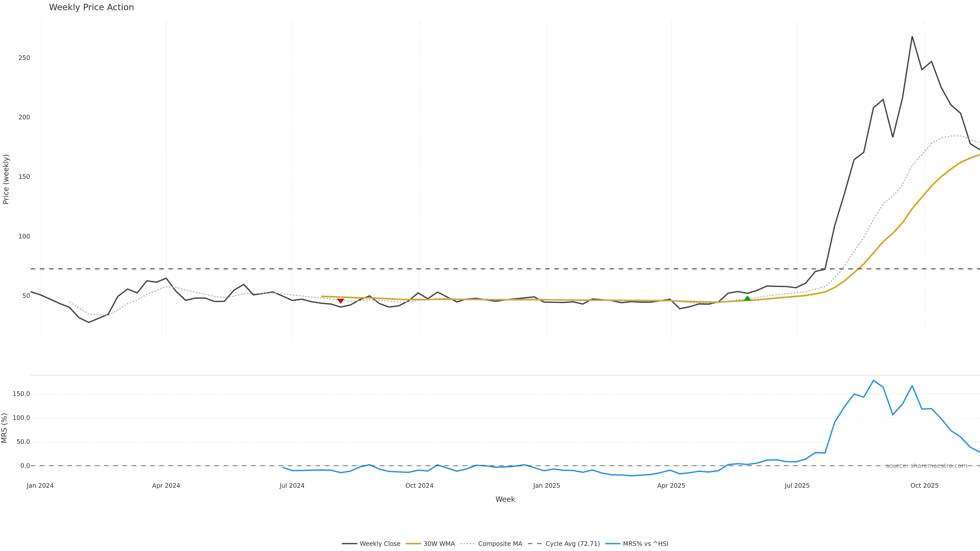Click the Price (weekly) y-axis title

point(6,179)
